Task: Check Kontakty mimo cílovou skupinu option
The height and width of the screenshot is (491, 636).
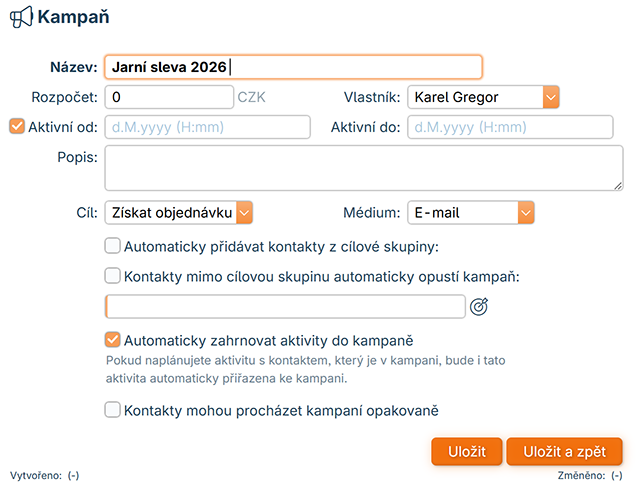Action: [x=113, y=276]
